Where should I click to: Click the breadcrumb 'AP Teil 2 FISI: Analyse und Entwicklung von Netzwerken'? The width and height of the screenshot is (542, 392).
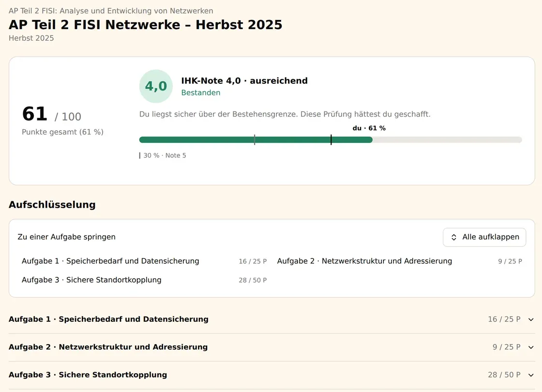tap(111, 11)
